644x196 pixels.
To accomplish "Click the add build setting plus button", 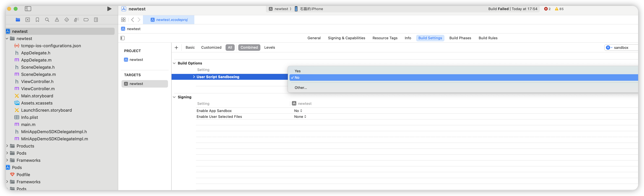I will 176,48.
